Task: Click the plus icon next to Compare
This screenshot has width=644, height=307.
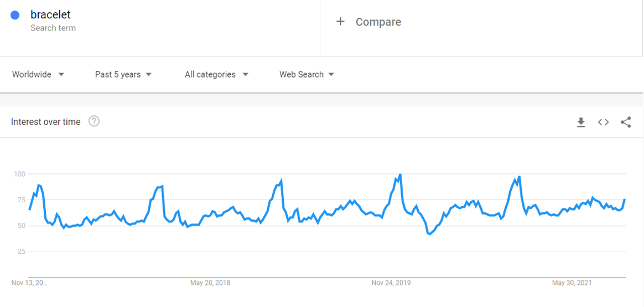Action: point(340,22)
